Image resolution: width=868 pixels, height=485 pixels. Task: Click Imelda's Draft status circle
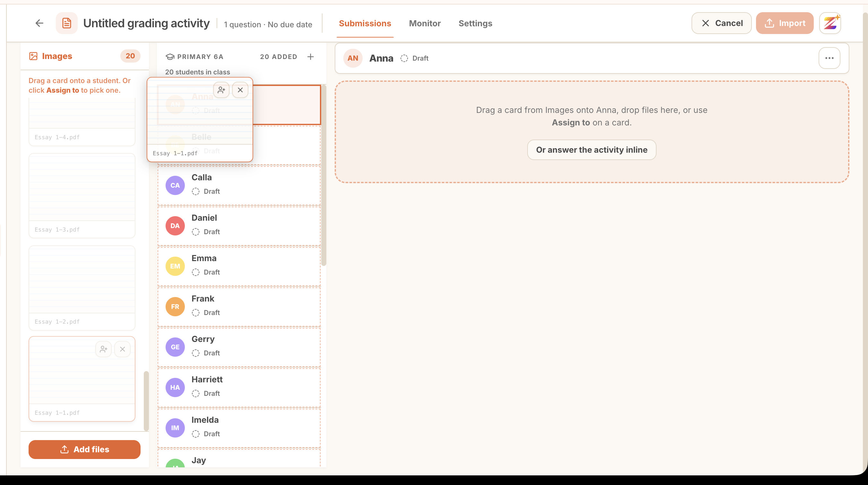195,434
